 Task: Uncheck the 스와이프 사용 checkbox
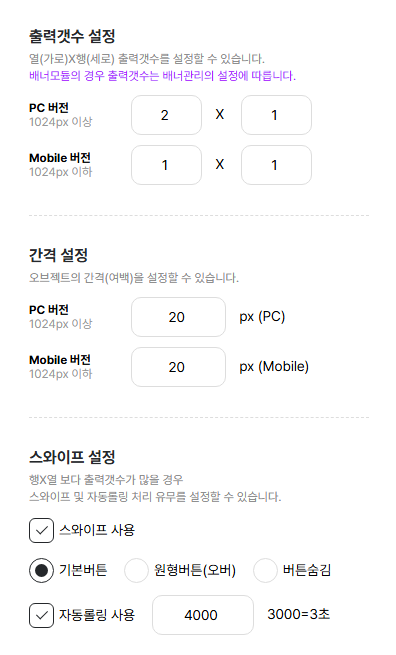click(41, 531)
